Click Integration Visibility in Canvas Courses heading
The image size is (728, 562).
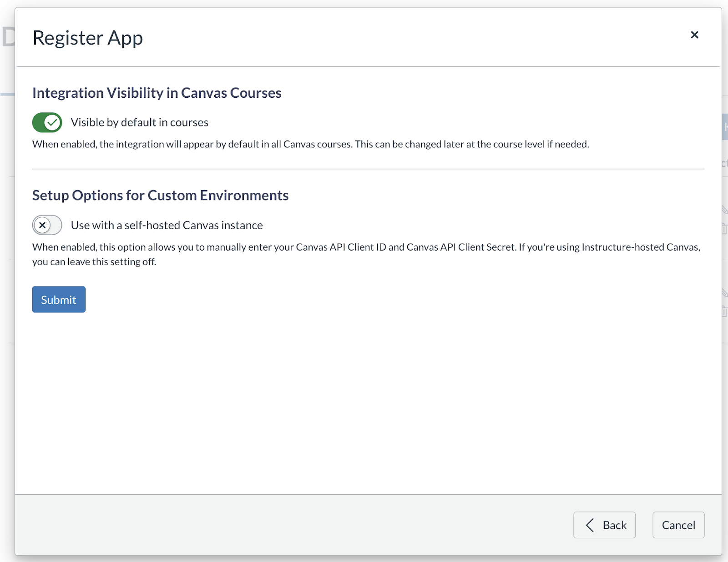157,93
